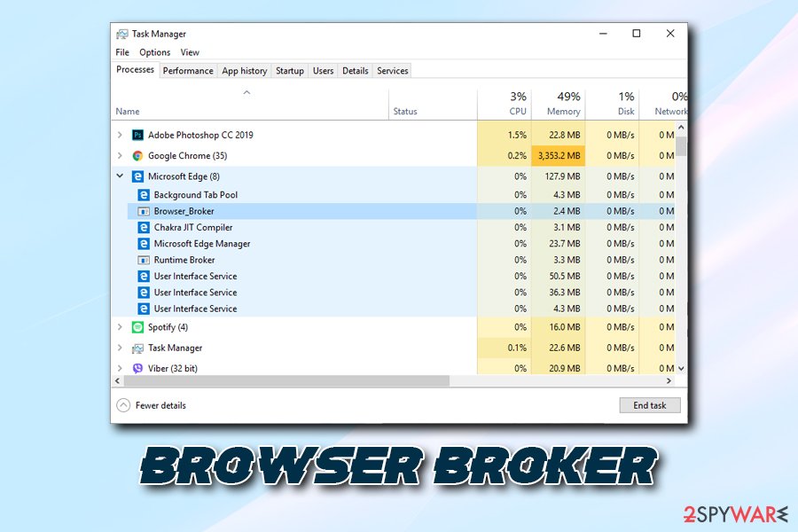Click the Task Manager process row icon
Screen dimensions: 798x532
137,348
